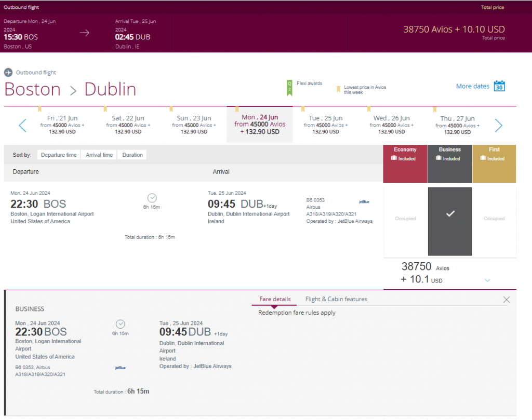
Task: Switch to the Flight & Cabin features tab
Action: (x=336, y=299)
